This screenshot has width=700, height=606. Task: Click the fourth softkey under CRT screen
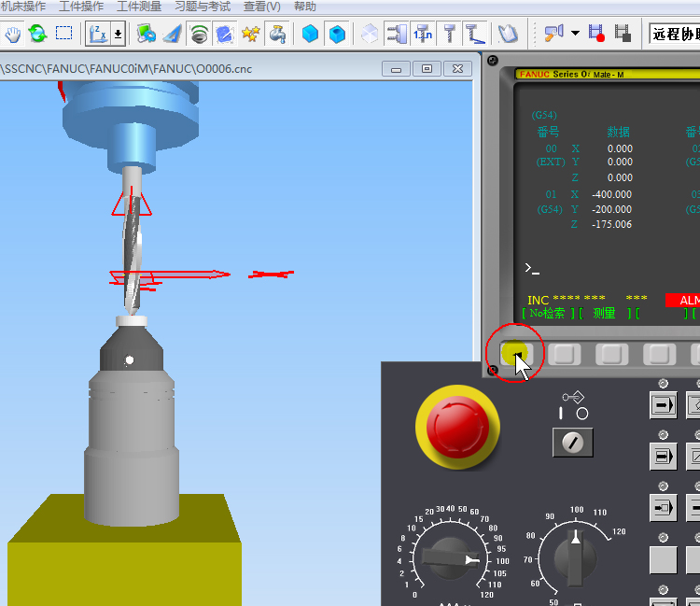659,355
